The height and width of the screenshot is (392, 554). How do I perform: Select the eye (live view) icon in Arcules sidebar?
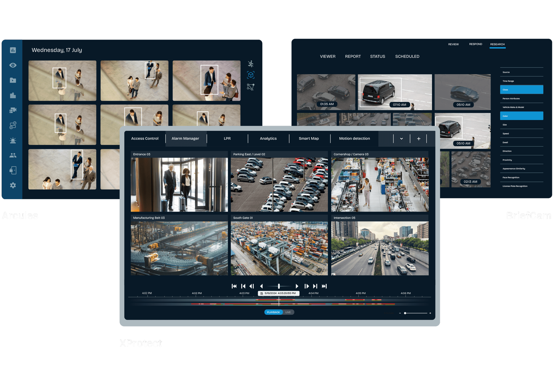[13, 65]
